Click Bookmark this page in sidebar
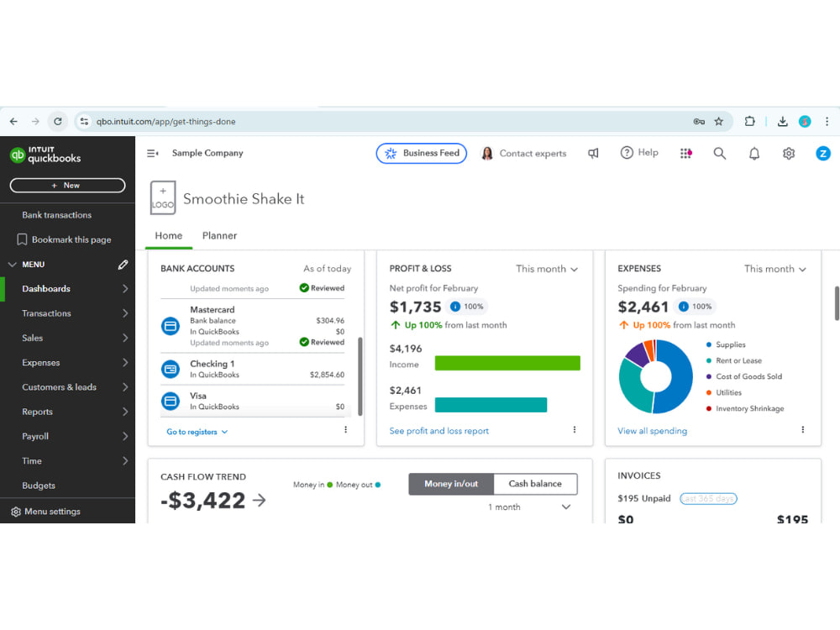Viewport: 840px width, 630px height. coord(65,239)
